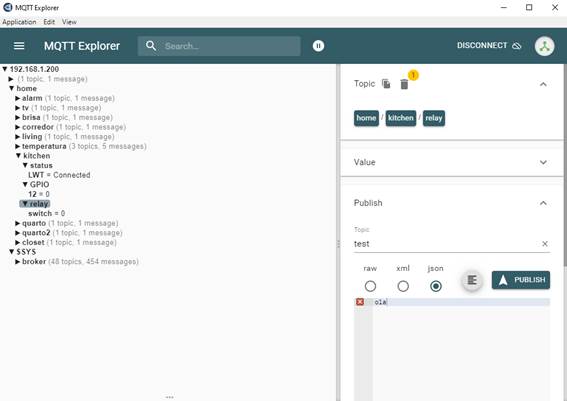Click the red error marker in the editor

point(360,302)
